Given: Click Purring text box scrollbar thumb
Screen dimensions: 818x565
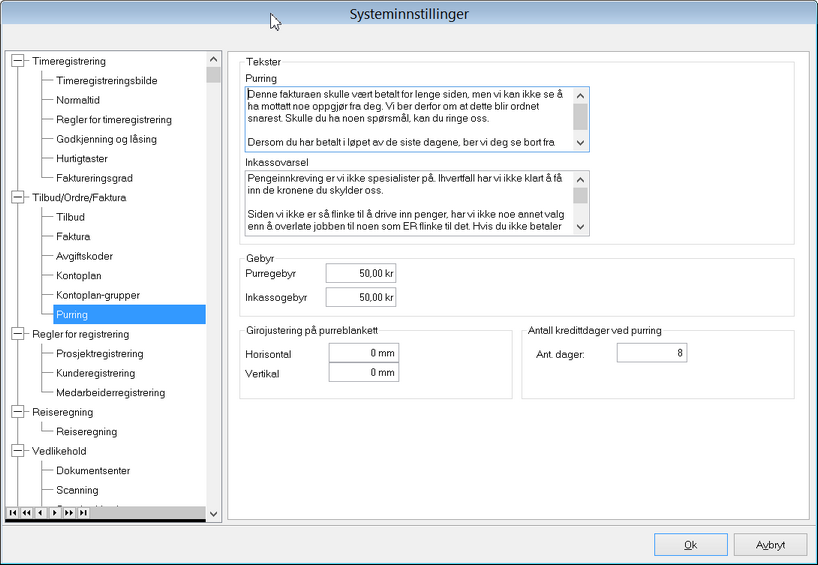Looking at the screenshot, I should coord(580,116).
